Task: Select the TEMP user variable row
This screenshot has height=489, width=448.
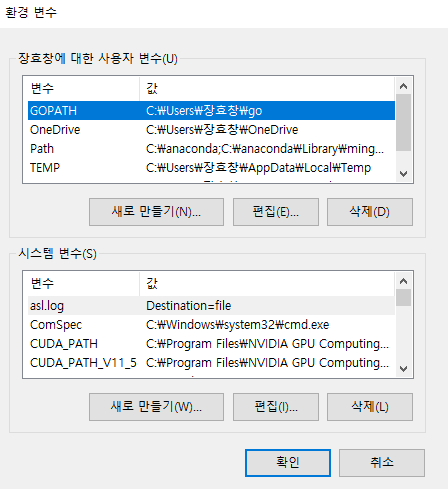Action: (x=211, y=168)
